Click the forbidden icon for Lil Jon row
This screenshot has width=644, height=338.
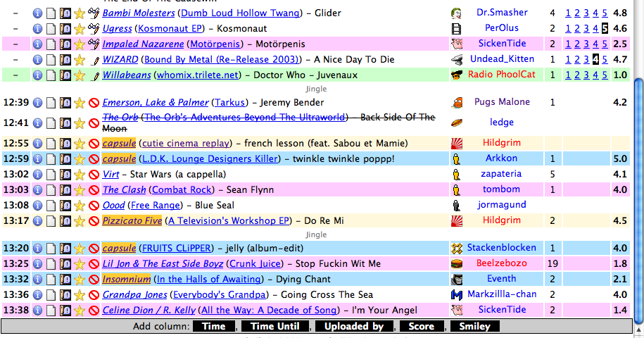coord(94,264)
